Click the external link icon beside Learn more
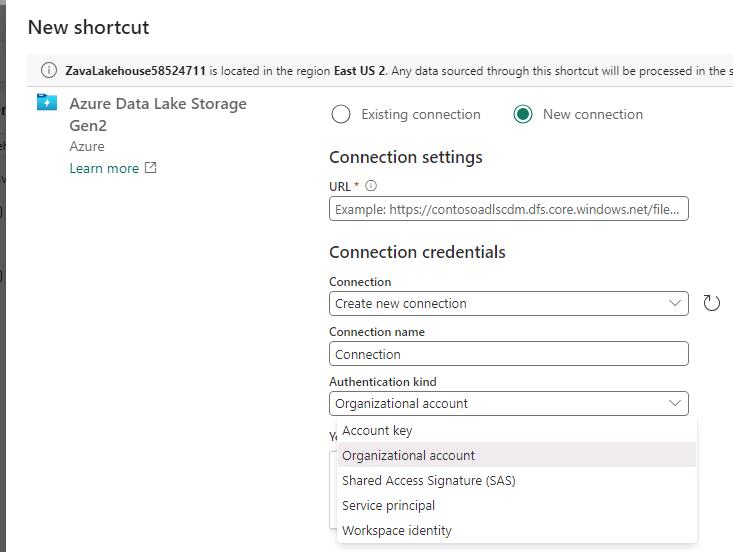Image resolution: width=733 pixels, height=552 pixels. 151,167
